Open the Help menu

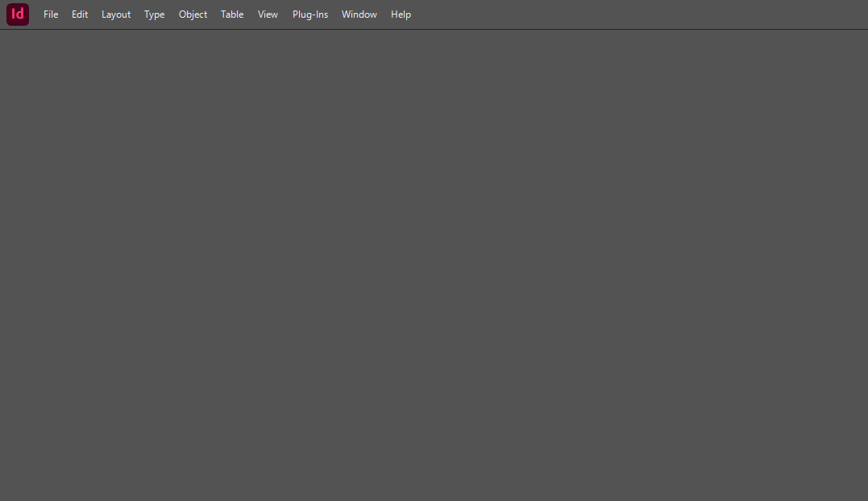pos(401,14)
